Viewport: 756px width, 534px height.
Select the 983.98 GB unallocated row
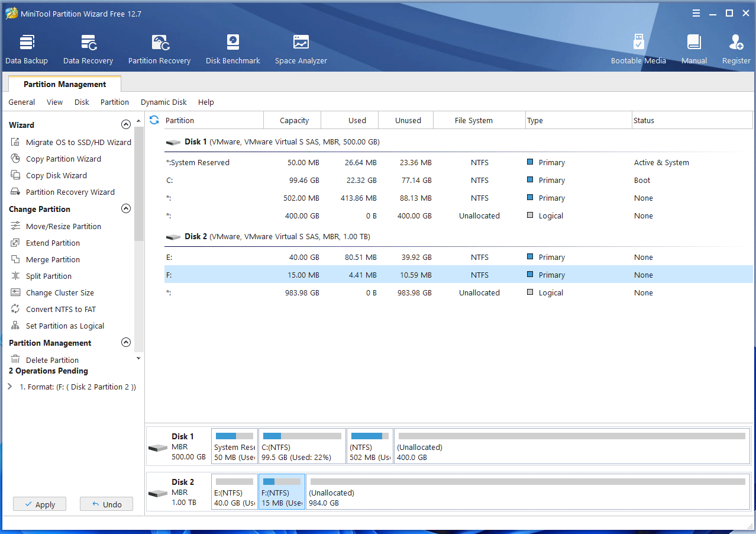click(458, 292)
